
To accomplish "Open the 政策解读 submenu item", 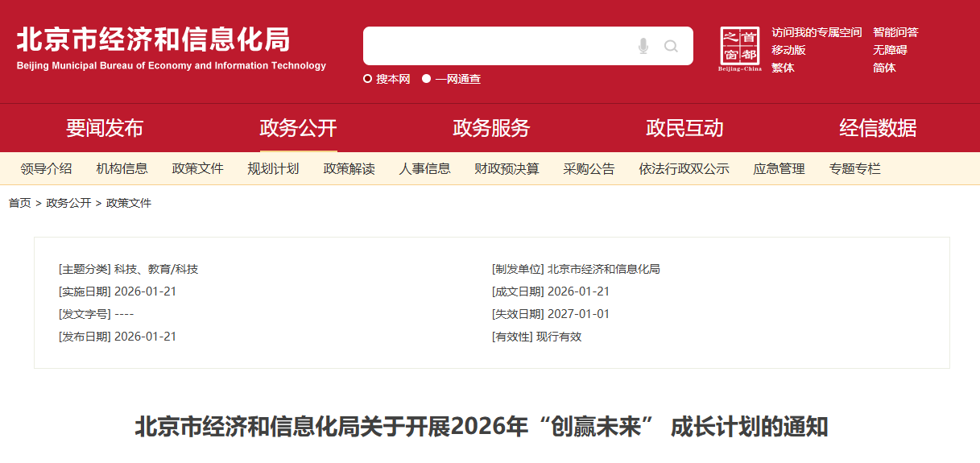I will 349,169.
